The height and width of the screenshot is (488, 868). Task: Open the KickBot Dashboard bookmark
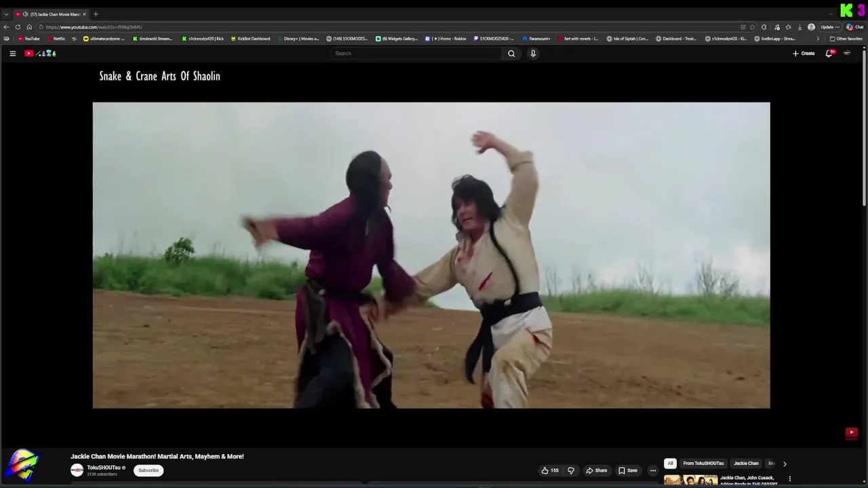point(250,39)
